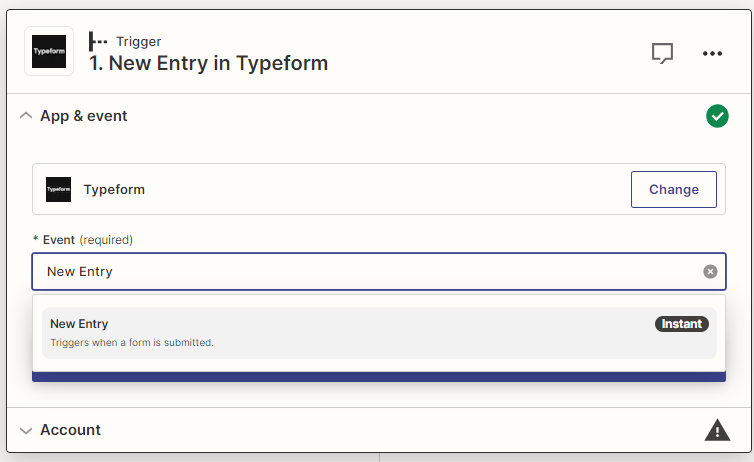Click the large Typeform app logo
The width and height of the screenshot is (754, 462).
[49, 51]
